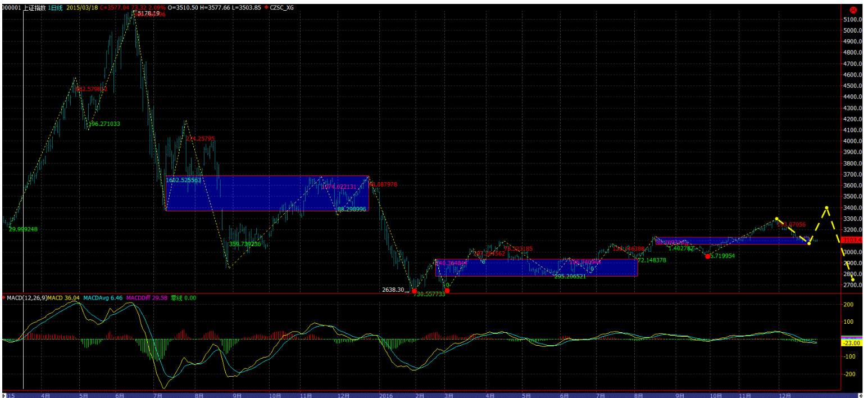Click the yellow dot at the projected 3400 peak
This screenshot has width=868, height=398.
pos(826,208)
